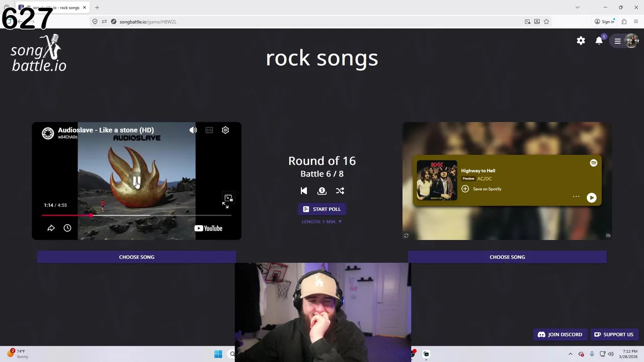Play the Highway to Hell Spotify preview
Viewport: 644px width, 362px height.
[x=592, y=198]
